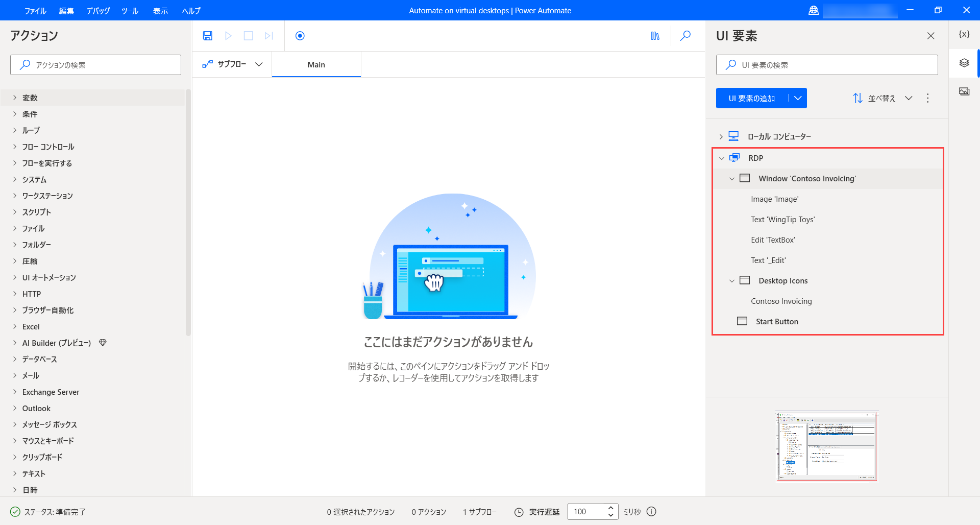Click the アクションの検索 search field
Image resolution: width=980 pixels, height=525 pixels.
tap(95, 65)
